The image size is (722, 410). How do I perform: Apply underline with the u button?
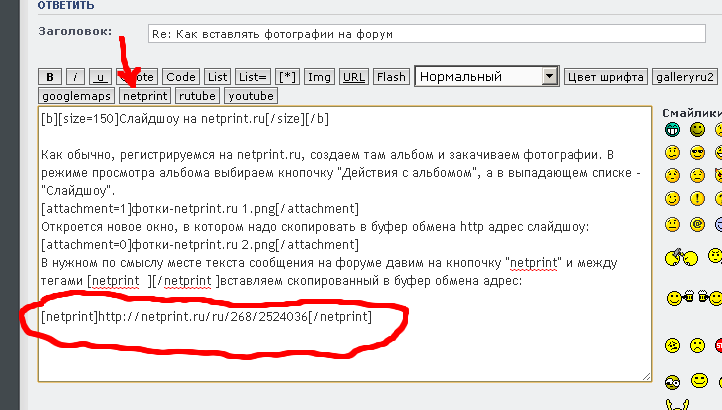point(100,77)
